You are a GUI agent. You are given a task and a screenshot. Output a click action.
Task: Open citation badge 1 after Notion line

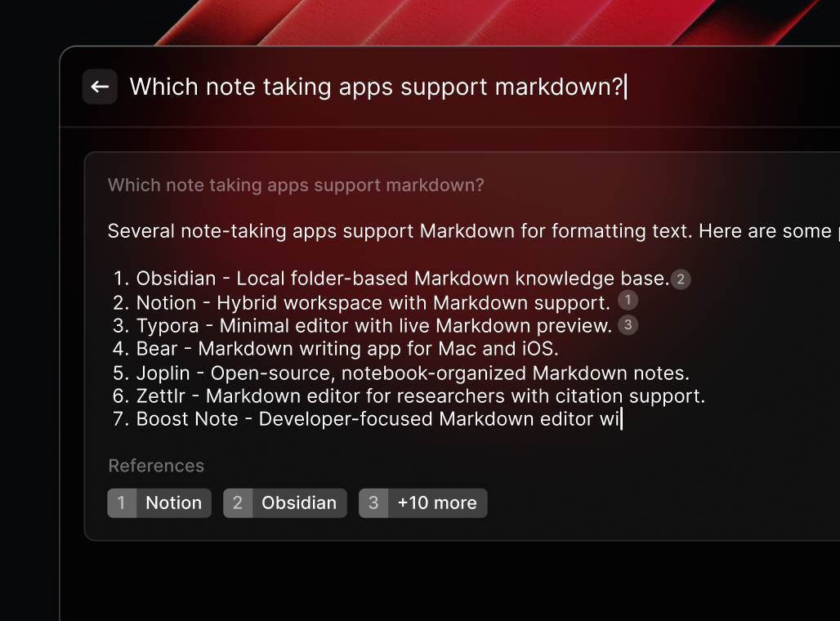[628, 300]
